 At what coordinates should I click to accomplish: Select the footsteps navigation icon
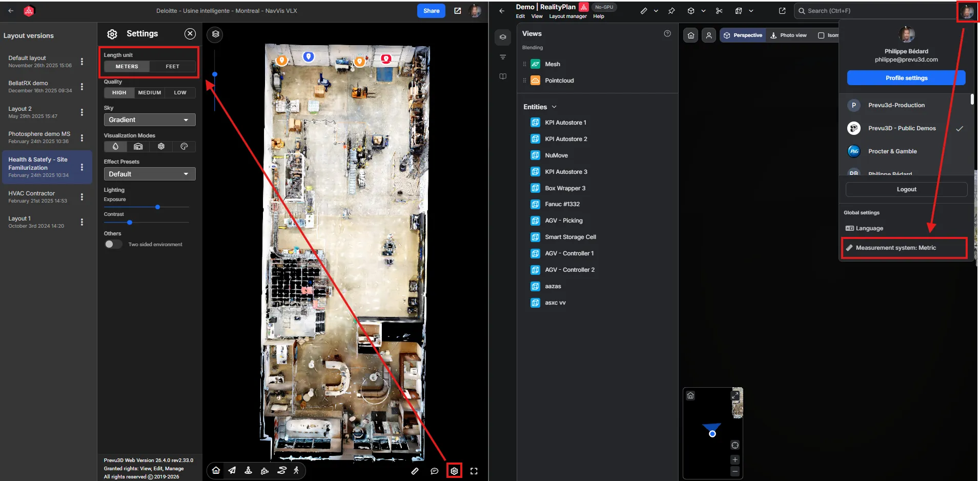pos(281,470)
